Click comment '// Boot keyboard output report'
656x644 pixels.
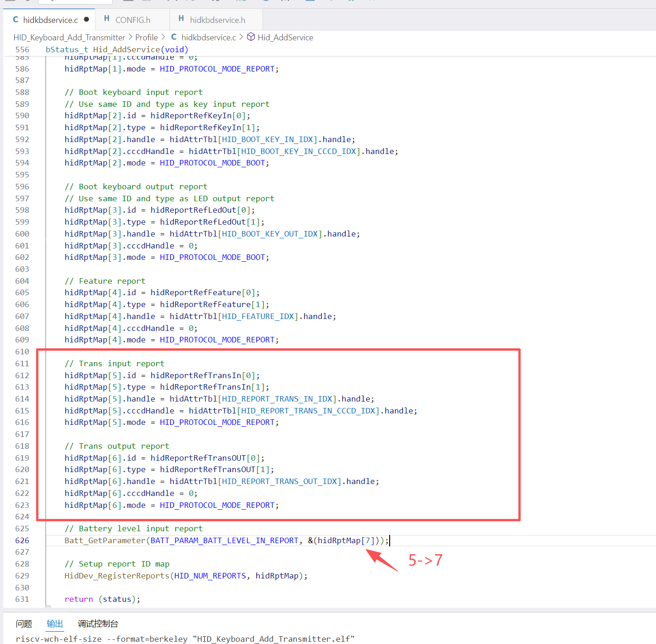136,187
